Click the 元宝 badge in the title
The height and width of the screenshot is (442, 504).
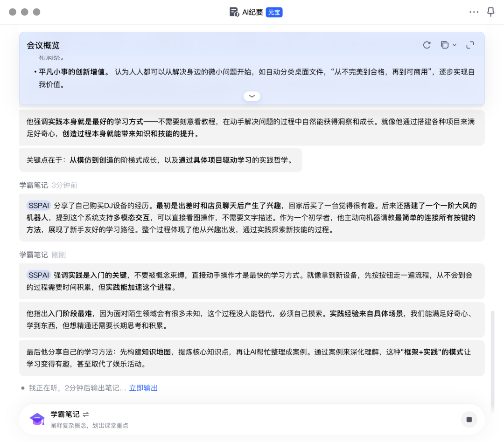coord(274,12)
